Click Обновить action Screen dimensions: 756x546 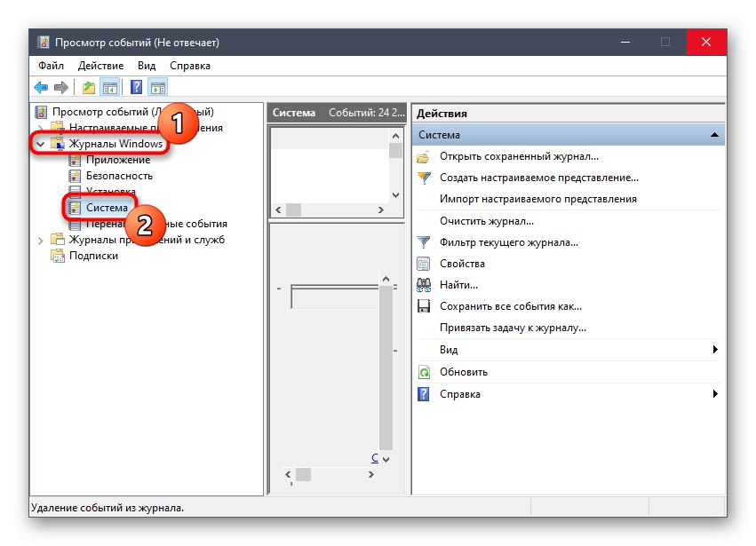pos(464,372)
